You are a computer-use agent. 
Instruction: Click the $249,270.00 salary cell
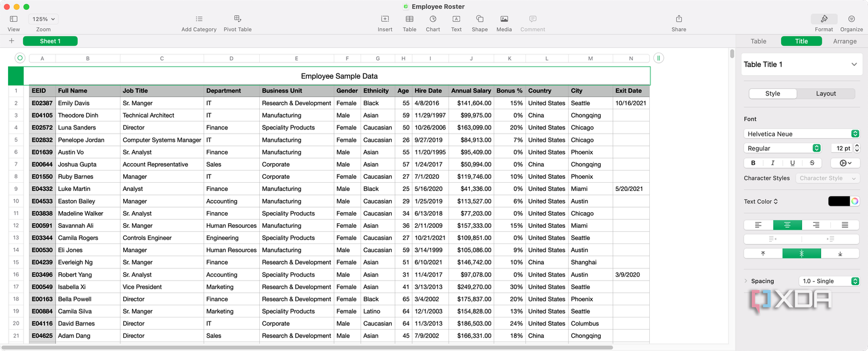pyautogui.click(x=471, y=287)
